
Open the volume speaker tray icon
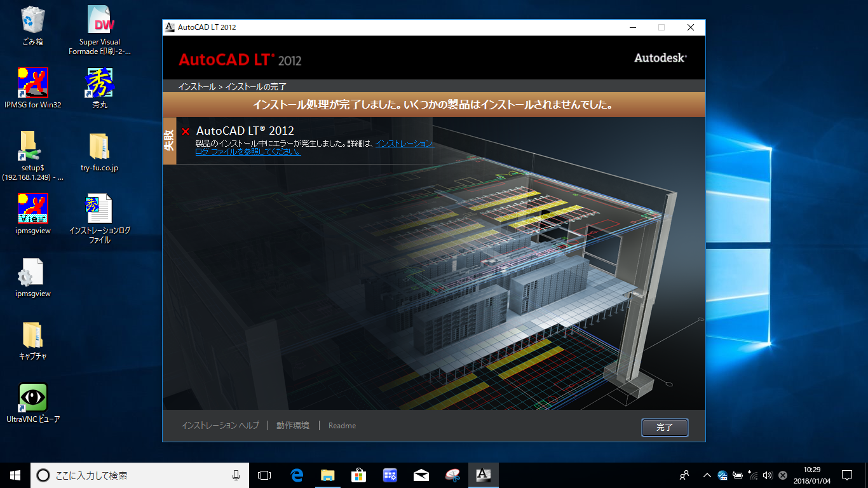click(x=768, y=475)
